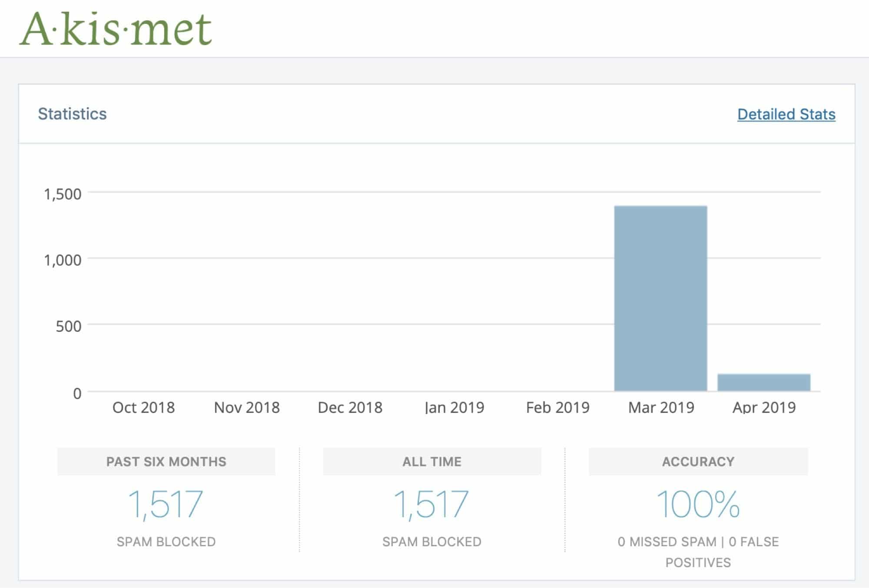This screenshot has width=869, height=588.
Task: Click the Statistics heading
Action: (72, 114)
